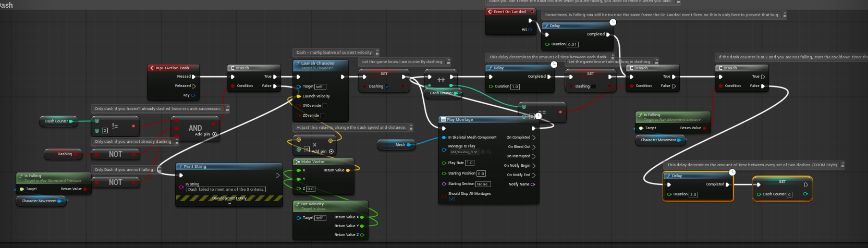Click the Released exec pin on InputAction Dash

tap(194, 86)
